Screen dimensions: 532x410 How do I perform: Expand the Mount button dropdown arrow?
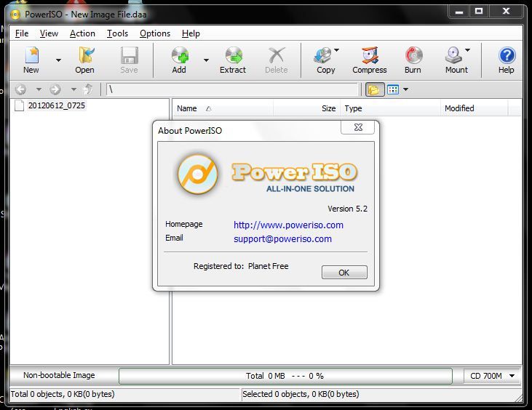point(468,50)
